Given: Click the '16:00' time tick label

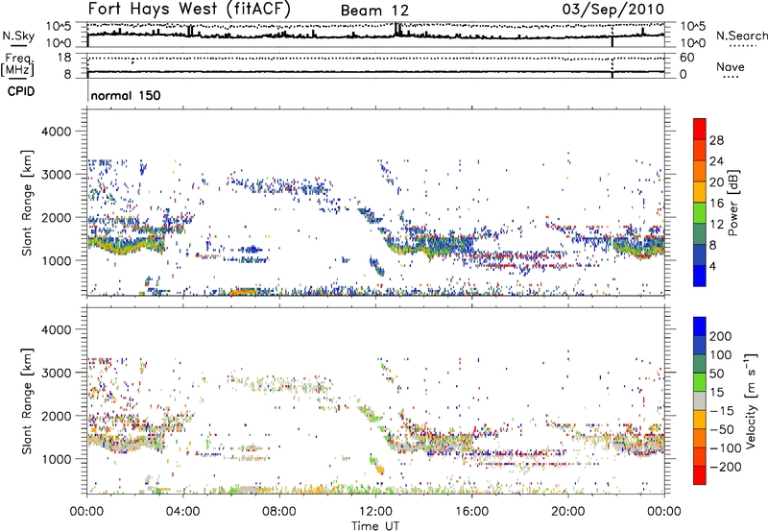Looking at the screenshot, I should 471,512.
